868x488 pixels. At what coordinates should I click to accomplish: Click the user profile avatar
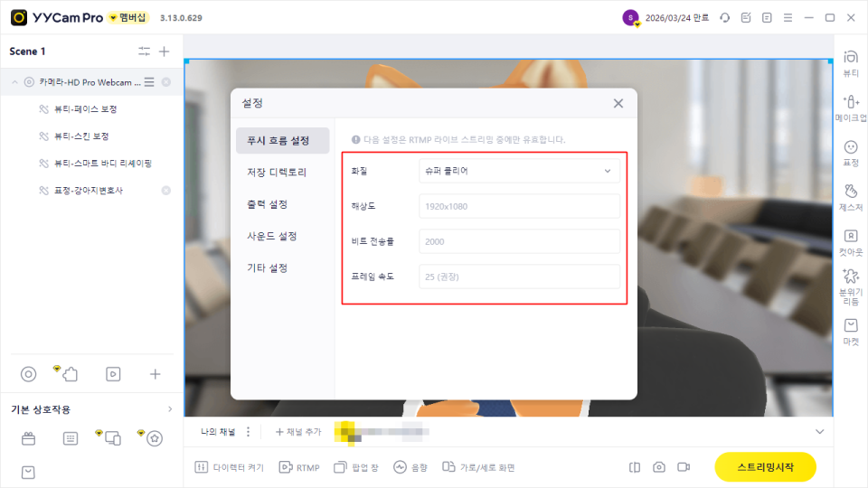(x=630, y=18)
